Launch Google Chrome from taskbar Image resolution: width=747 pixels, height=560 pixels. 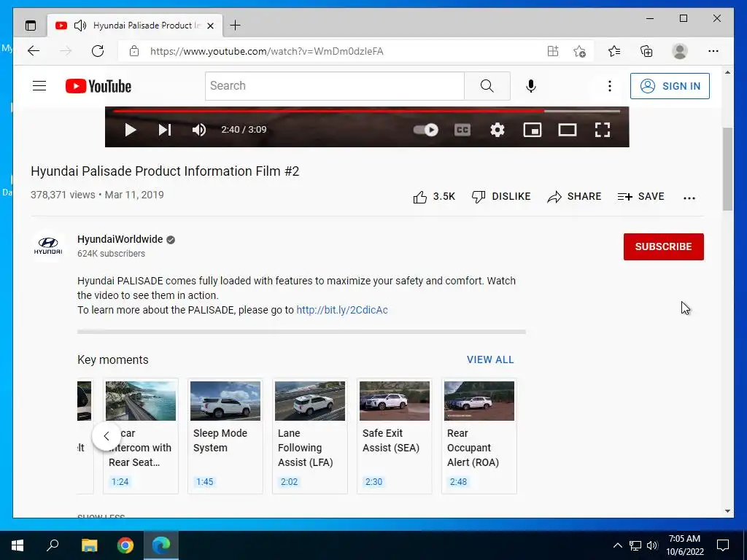(x=125, y=545)
